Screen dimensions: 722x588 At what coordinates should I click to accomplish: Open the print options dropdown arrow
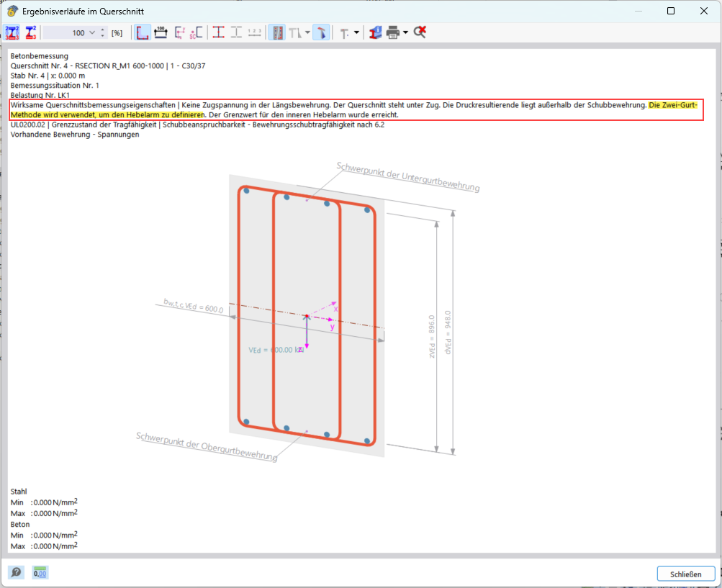tap(406, 32)
